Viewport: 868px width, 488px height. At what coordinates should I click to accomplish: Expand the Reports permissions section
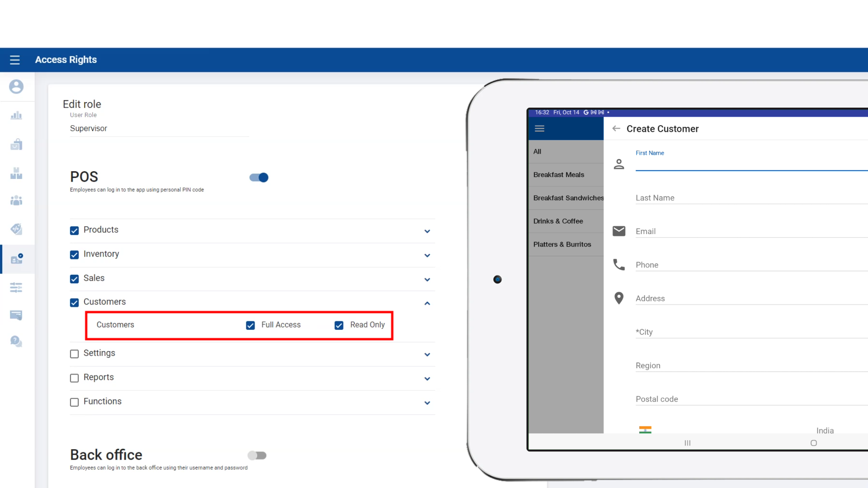(x=427, y=379)
